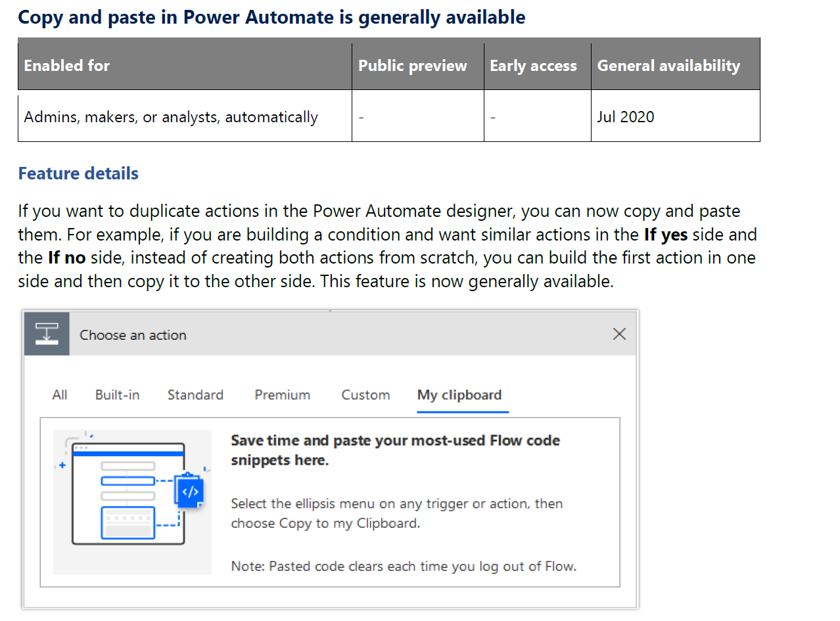Click 'Admins, makers, or analysts, automatically' cell
Screen dimensions: 840x621
tap(185, 116)
